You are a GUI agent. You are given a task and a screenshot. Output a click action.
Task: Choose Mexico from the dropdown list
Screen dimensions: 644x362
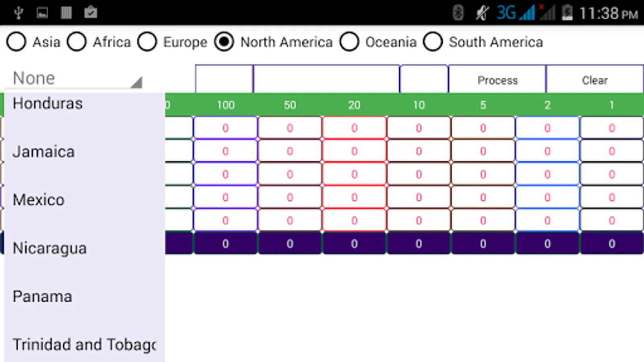click(x=39, y=199)
